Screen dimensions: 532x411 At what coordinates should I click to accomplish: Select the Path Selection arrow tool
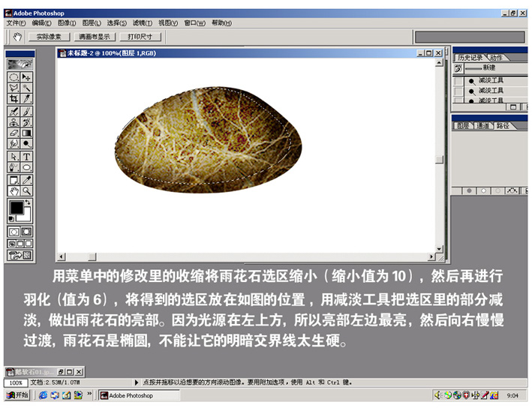coord(14,157)
